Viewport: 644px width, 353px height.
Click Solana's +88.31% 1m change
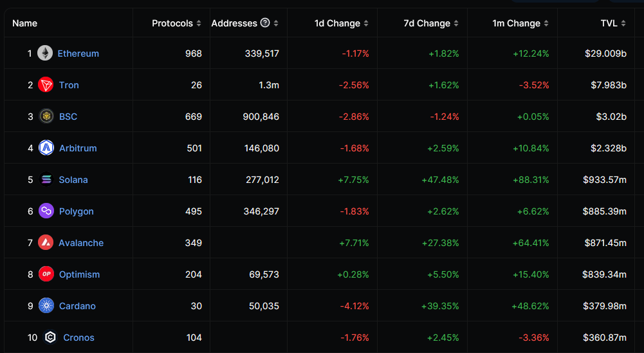[x=531, y=180]
